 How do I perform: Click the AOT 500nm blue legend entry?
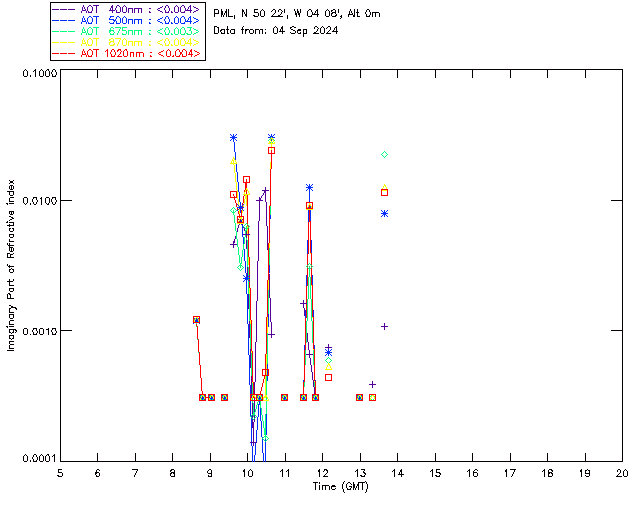point(127,20)
